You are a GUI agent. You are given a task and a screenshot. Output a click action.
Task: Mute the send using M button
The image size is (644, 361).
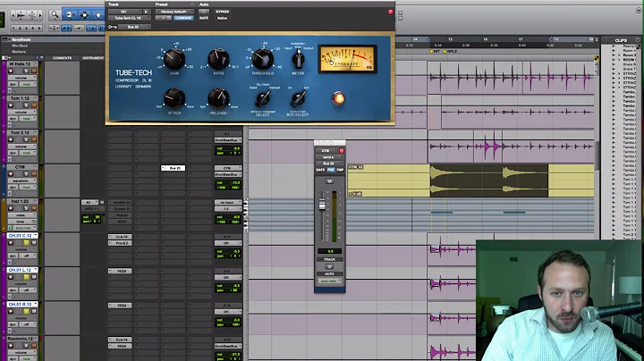point(329,180)
